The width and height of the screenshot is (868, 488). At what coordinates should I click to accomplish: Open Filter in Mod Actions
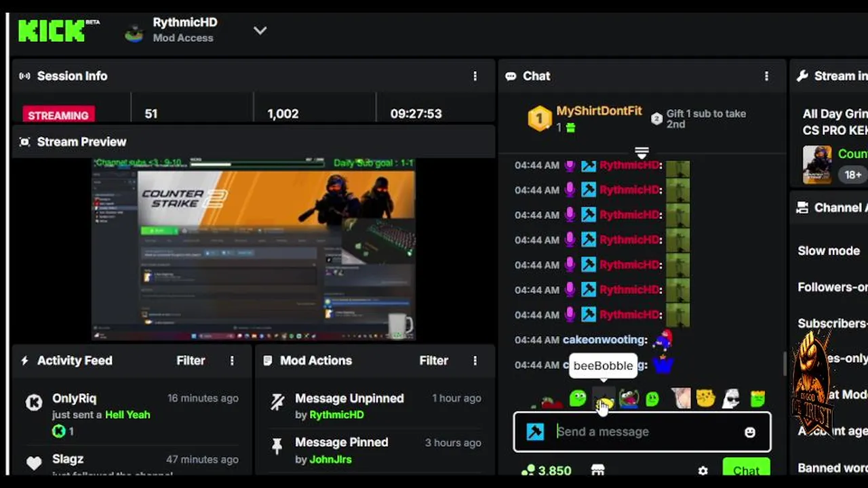(433, 361)
